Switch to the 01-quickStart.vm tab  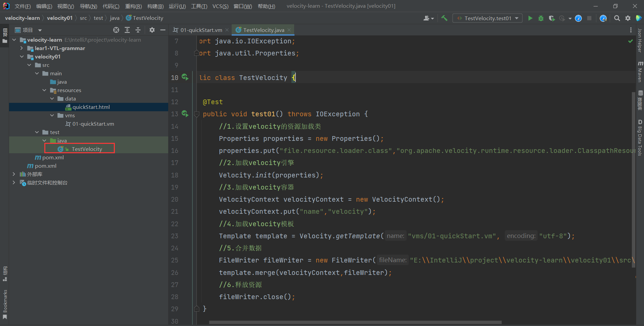[201, 30]
